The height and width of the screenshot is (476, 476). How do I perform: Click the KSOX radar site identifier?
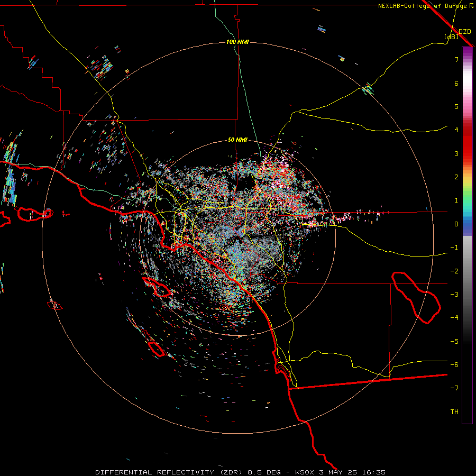coord(305,472)
